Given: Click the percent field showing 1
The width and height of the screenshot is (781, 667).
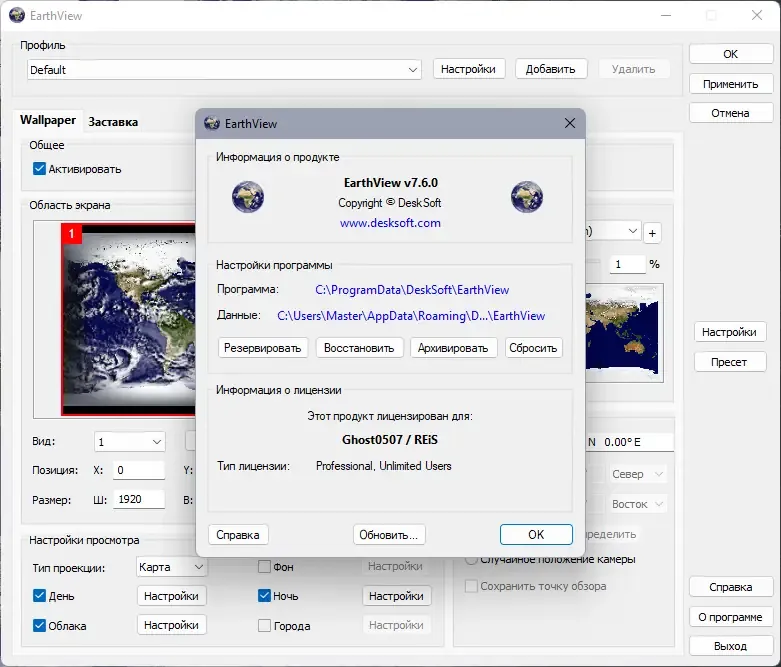Looking at the screenshot, I should tap(628, 264).
